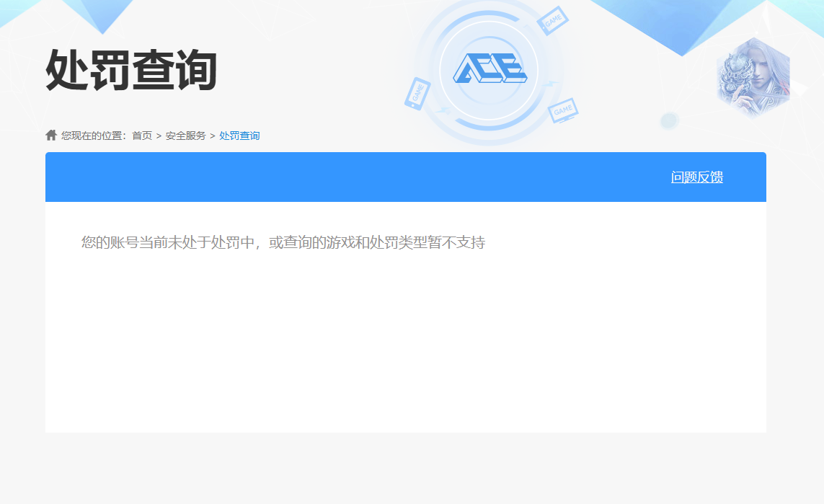This screenshot has width=824, height=504.
Task: Click the large 处罚查询 page heading
Action: point(131,71)
